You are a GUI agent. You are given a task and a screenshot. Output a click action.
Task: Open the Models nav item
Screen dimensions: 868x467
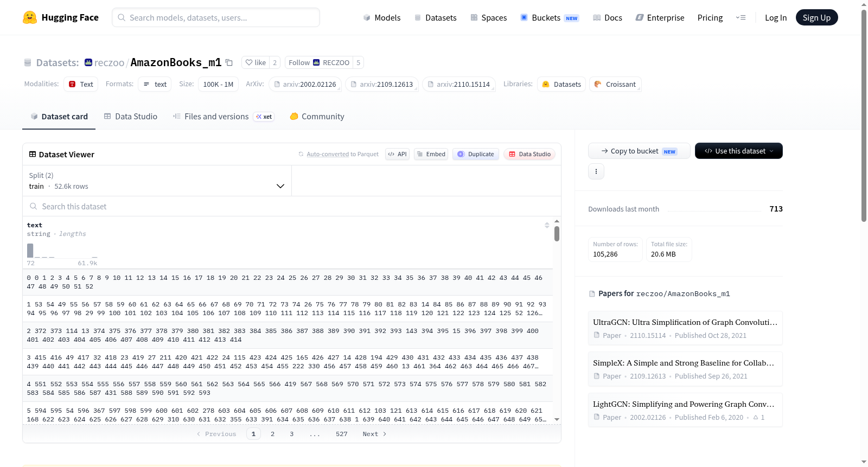(382, 18)
